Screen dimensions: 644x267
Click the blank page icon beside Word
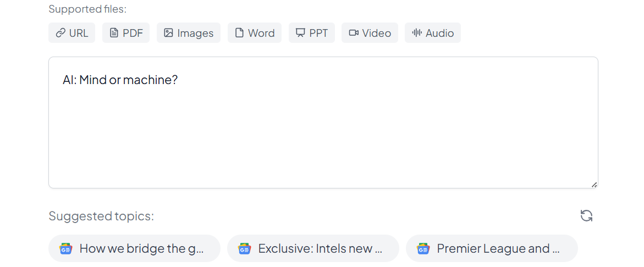(239, 33)
